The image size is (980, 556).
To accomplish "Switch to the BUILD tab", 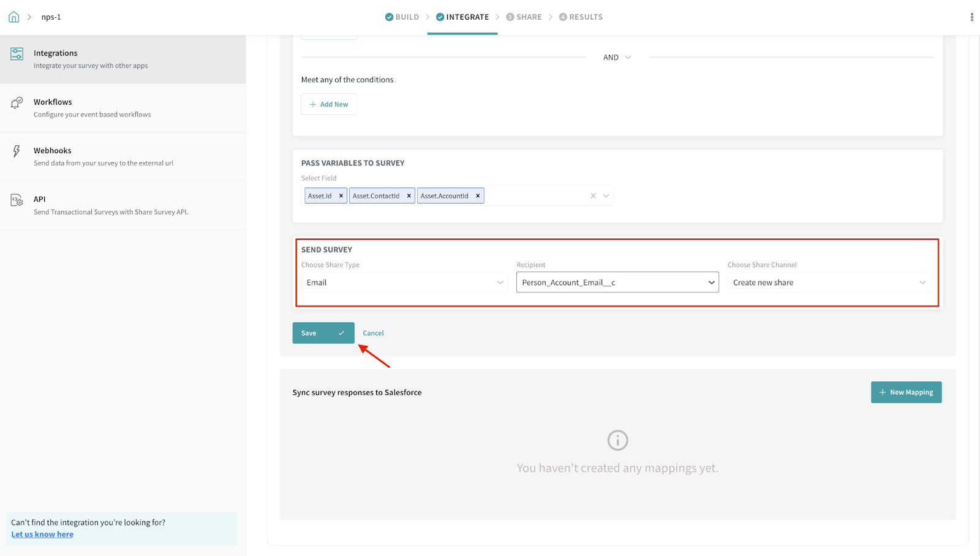I will pos(402,17).
